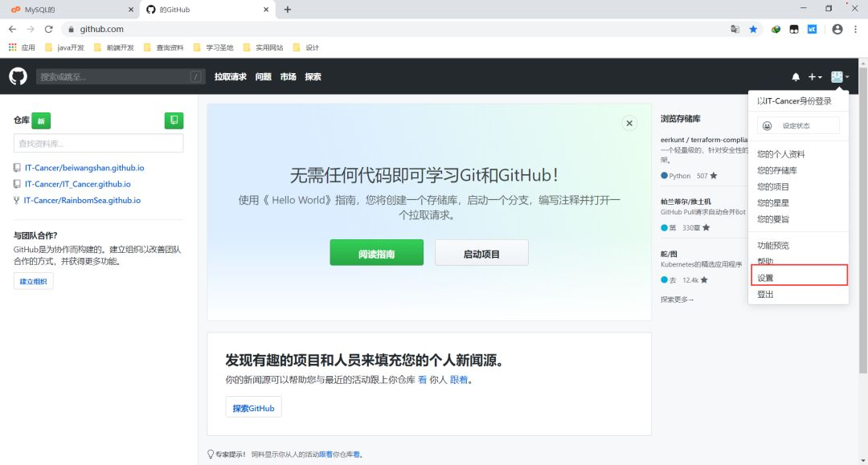The height and width of the screenshot is (465, 868).
Task: Toggle the user avatar menu
Action: point(840,77)
